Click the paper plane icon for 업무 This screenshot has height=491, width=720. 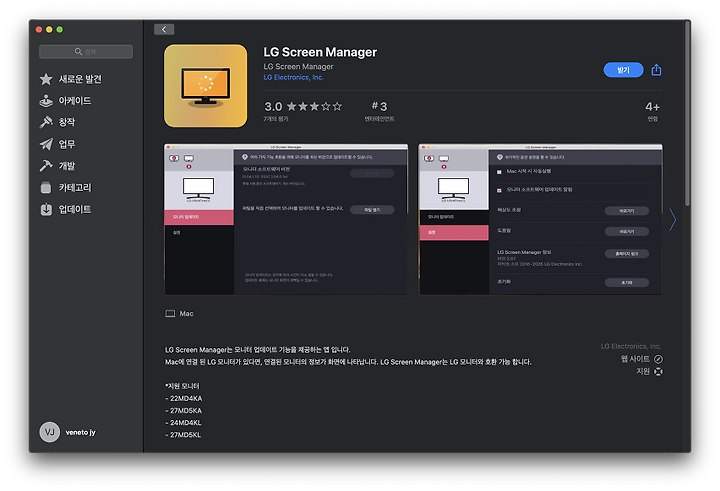(46, 144)
